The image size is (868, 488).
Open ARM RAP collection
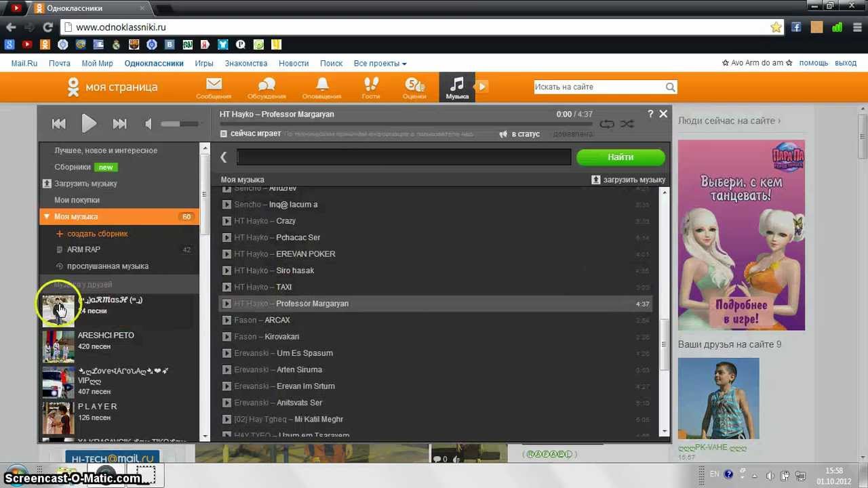pyautogui.click(x=83, y=249)
